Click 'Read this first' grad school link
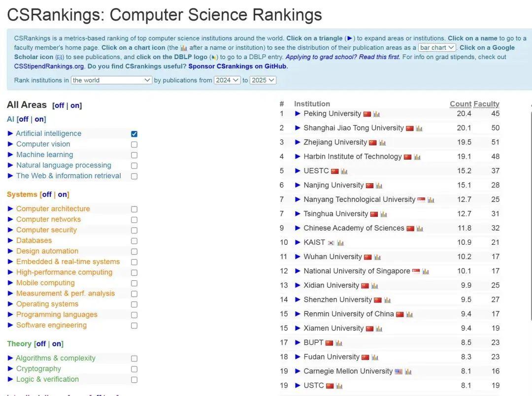Image resolution: width=532 pixels, height=396 pixels. click(379, 57)
